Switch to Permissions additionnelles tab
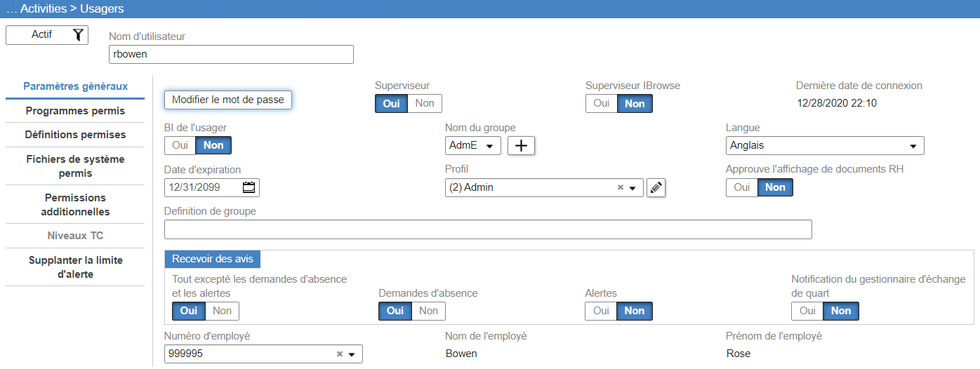The image size is (980, 369). point(75,204)
